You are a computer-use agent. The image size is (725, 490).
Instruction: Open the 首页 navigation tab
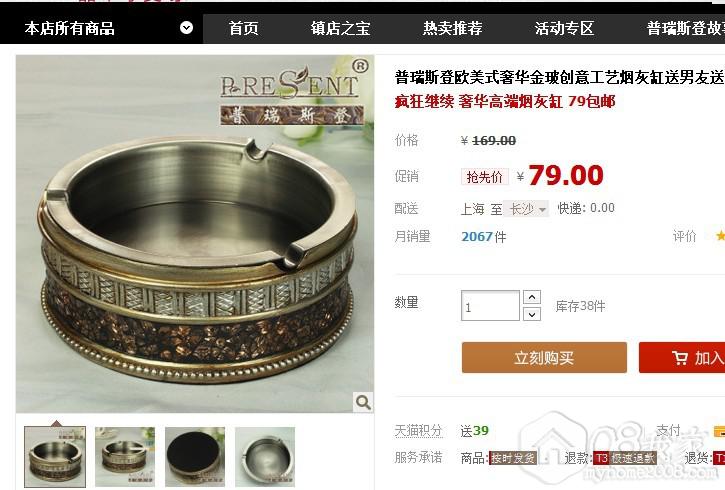point(244,28)
